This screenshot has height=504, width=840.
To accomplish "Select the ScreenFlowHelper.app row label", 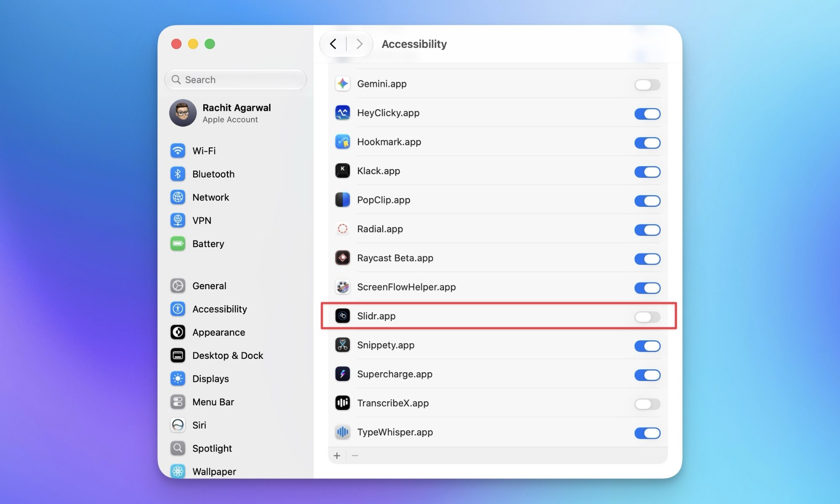I will pyautogui.click(x=406, y=287).
